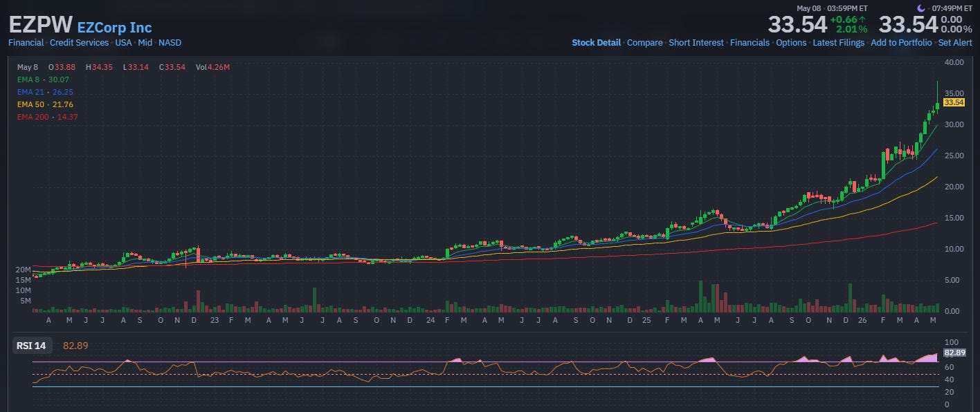Image resolution: width=980 pixels, height=412 pixels.
Task: Click the Mid cap link
Action: [145, 43]
